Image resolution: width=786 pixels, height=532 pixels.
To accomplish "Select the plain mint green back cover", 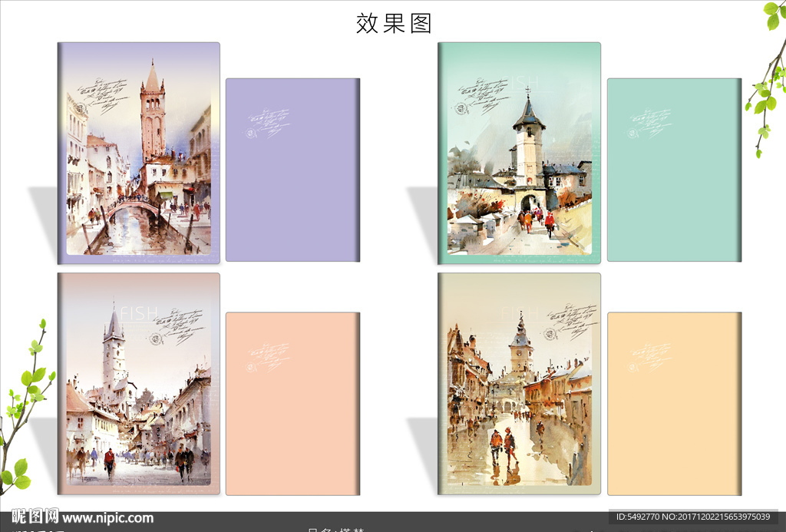I will tap(674, 170).
